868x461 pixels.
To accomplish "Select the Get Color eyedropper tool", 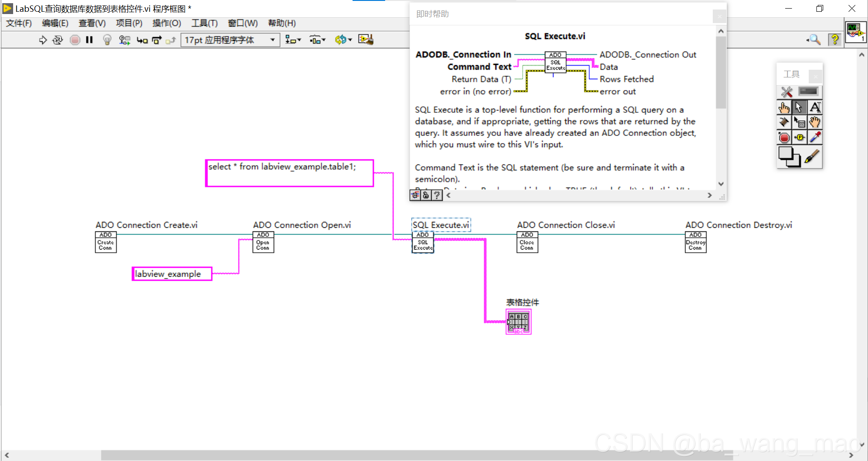I will point(815,137).
